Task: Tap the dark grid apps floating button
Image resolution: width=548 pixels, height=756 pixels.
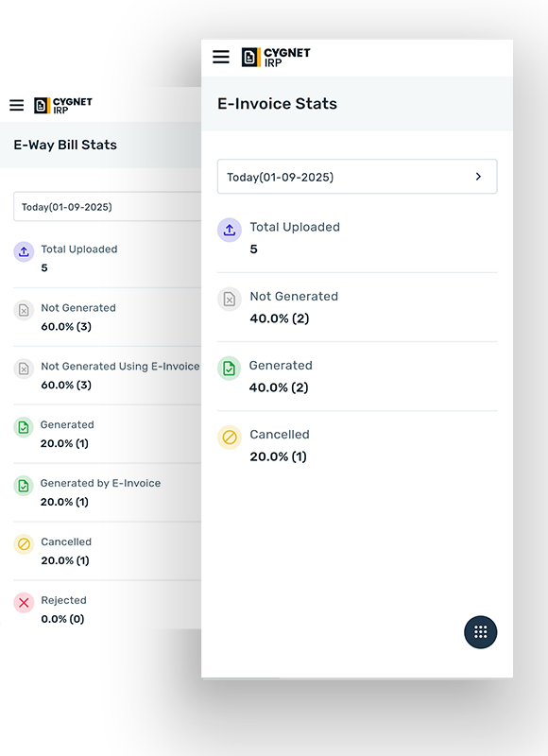Action: [x=481, y=632]
